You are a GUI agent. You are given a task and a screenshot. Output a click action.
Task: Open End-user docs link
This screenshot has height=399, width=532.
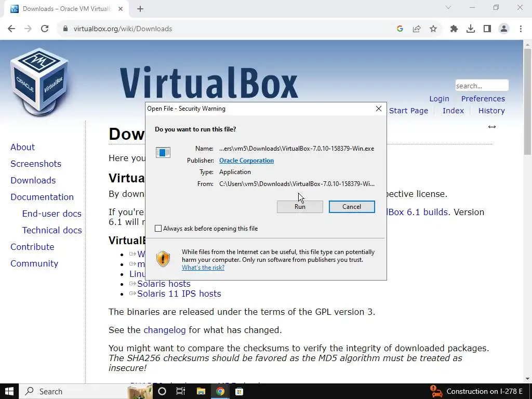[51, 214]
